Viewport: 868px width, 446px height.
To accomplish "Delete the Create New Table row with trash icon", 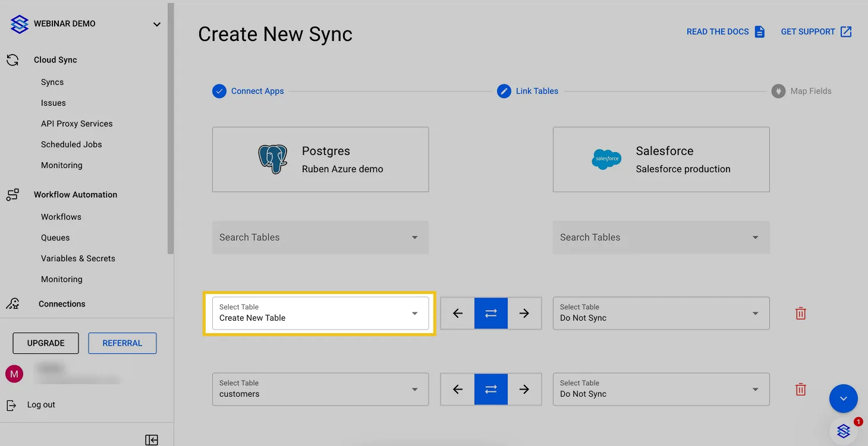I will coord(801,313).
